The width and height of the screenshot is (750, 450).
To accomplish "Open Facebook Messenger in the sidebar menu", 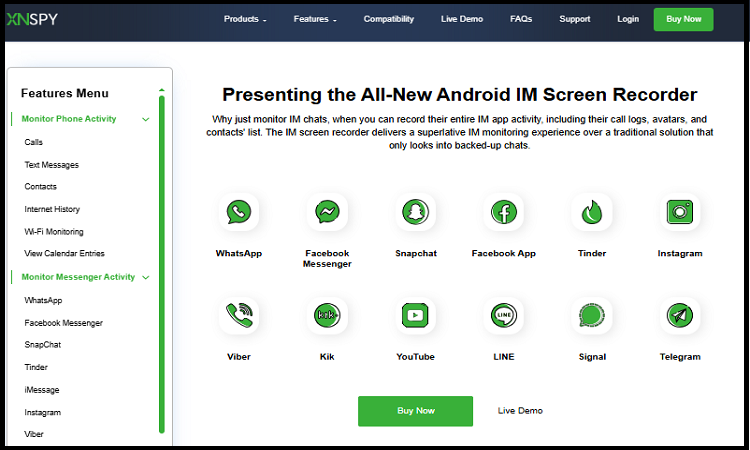I will click(64, 323).
